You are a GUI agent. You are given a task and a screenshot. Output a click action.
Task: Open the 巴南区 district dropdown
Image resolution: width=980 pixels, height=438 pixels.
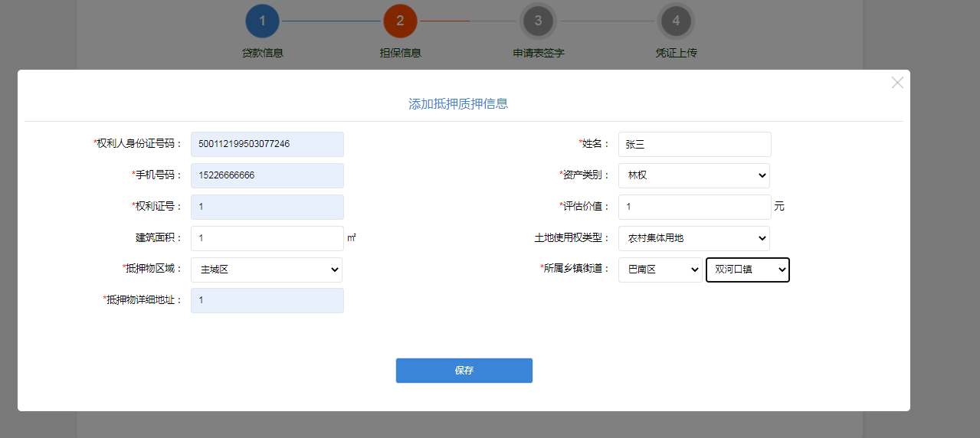click(x=660, y=270)
